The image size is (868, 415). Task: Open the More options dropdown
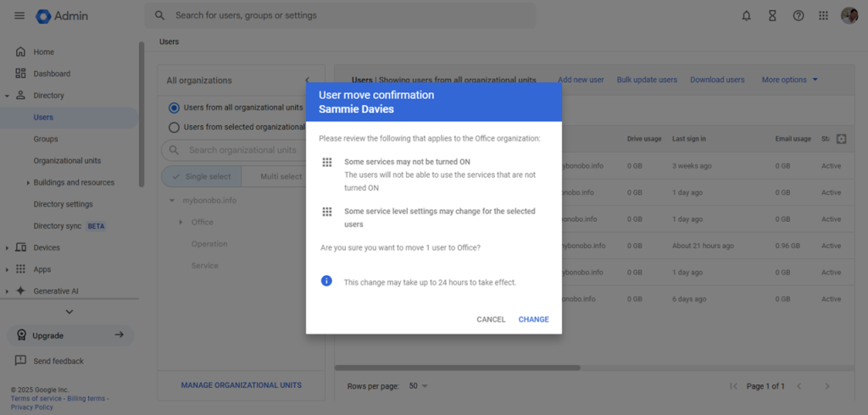tap(789, 80)
